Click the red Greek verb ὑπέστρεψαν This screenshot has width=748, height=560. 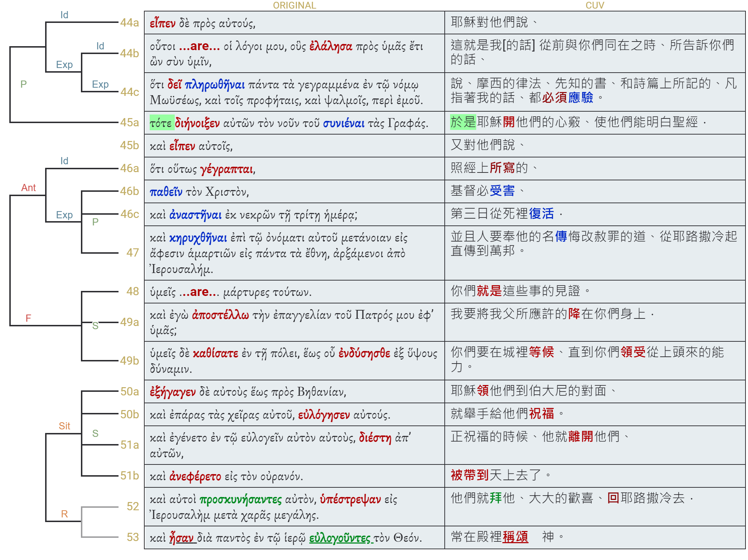pos(351,499)
